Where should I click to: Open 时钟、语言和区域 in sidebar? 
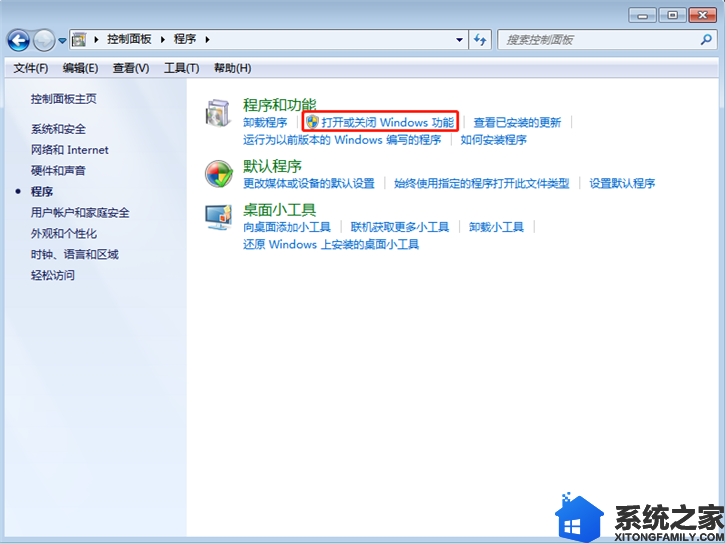point(75,254)
